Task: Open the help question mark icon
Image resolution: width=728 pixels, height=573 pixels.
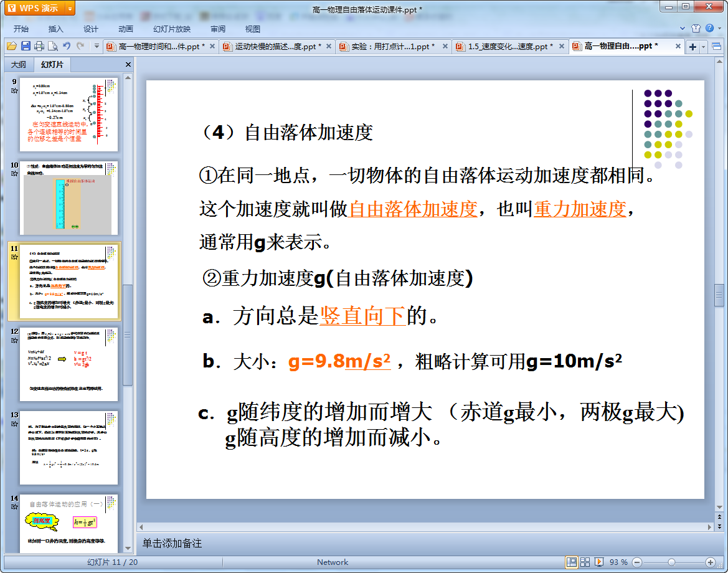Action: point(709,28)
